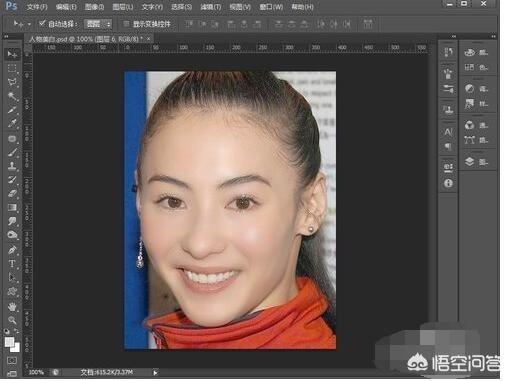Pick the Magic Wand tool

click(12, 96)
